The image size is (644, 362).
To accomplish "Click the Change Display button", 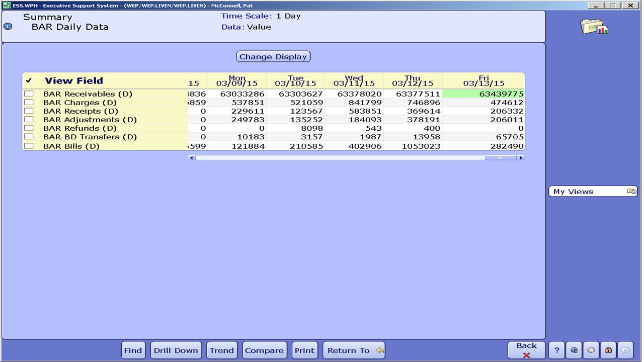I will click(x=273, y=57).
